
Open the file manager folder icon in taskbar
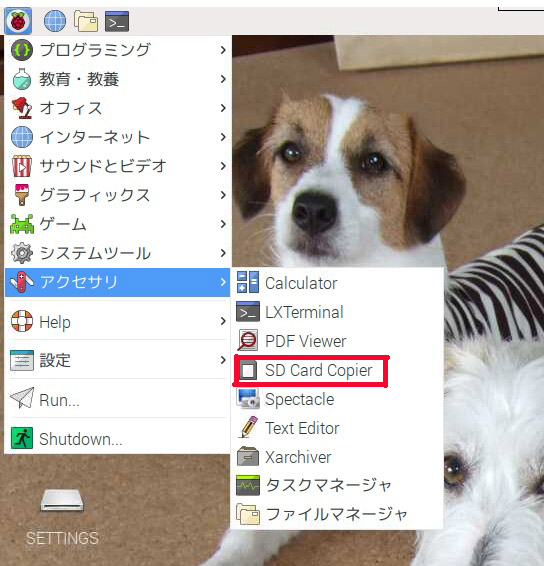tap(86, 21)
